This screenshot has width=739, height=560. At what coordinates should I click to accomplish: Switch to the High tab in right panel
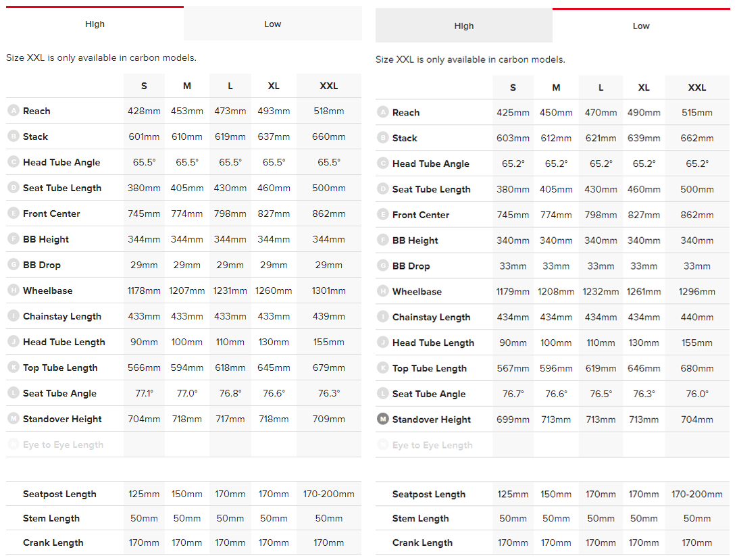[x=463, y=26]
